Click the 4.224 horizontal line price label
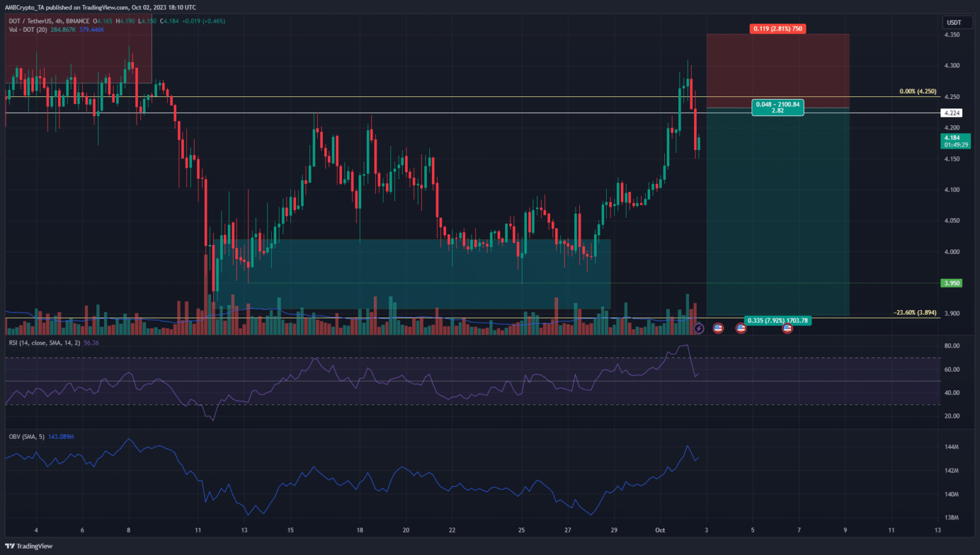The width and height of the screenshot is (980, 555). click(x=951, y=113)
